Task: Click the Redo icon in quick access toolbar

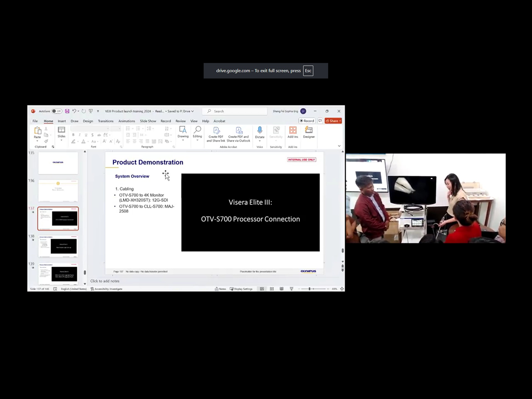Action: pos(83,111)
